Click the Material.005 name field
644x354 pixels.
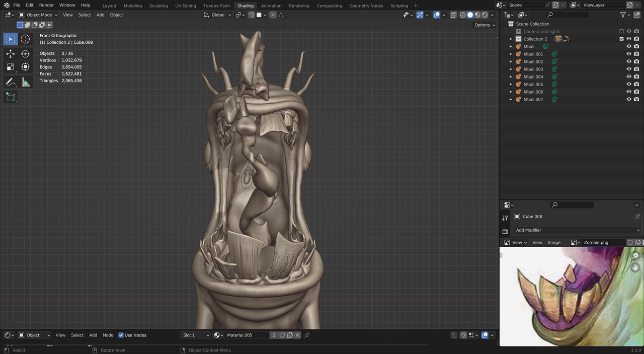247,335
